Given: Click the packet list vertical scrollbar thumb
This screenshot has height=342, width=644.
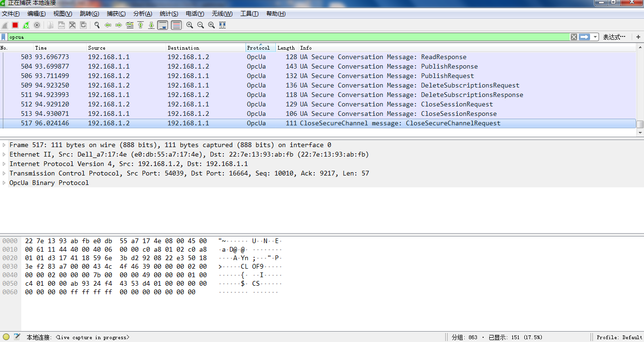Looking at the screenshot, I should [640, 124].
